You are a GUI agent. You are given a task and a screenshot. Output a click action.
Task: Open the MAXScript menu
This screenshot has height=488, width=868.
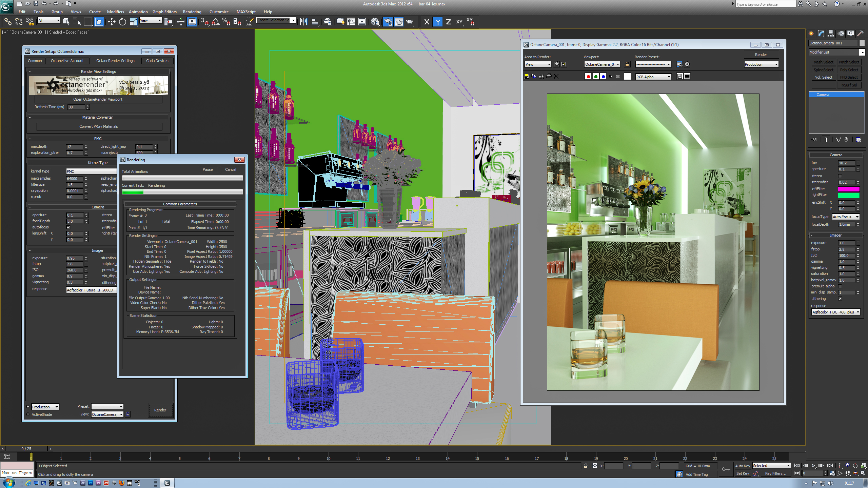[246, 12]
